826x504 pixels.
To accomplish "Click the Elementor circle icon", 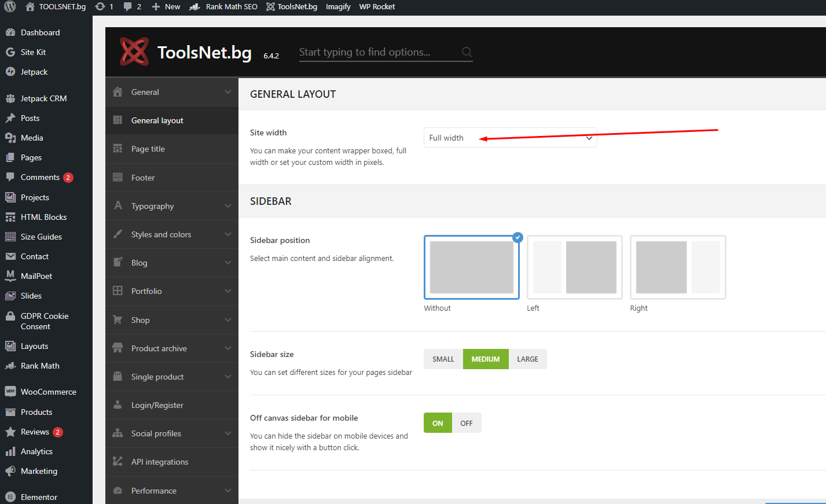I will click(10, 497).
